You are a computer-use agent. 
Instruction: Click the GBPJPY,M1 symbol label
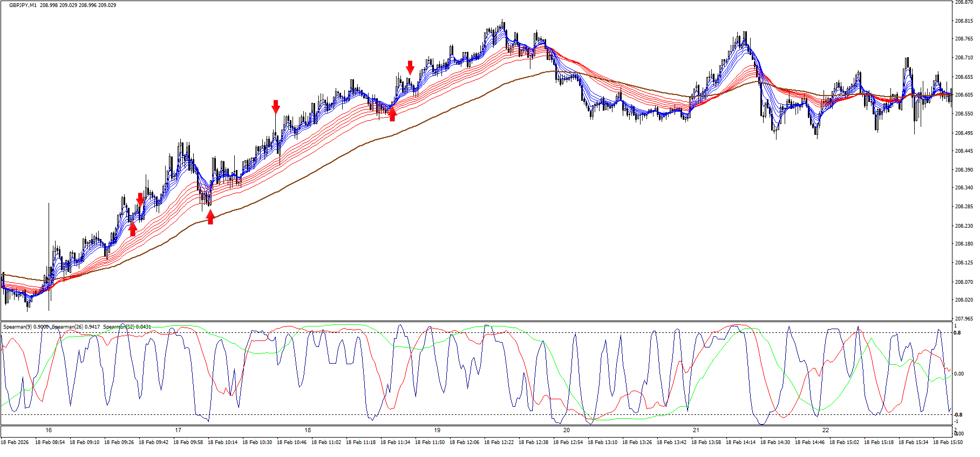tap(23, 5)
